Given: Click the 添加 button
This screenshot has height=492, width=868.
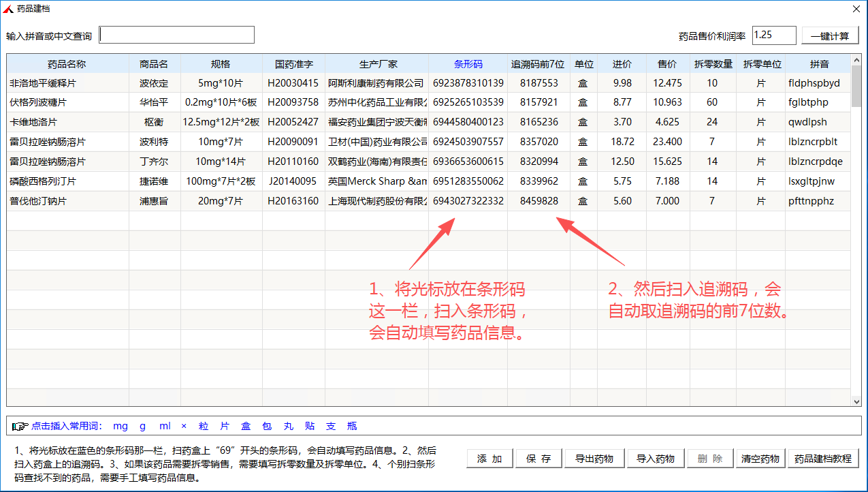Looking at the screenshot, I should (x=489, y=459).
